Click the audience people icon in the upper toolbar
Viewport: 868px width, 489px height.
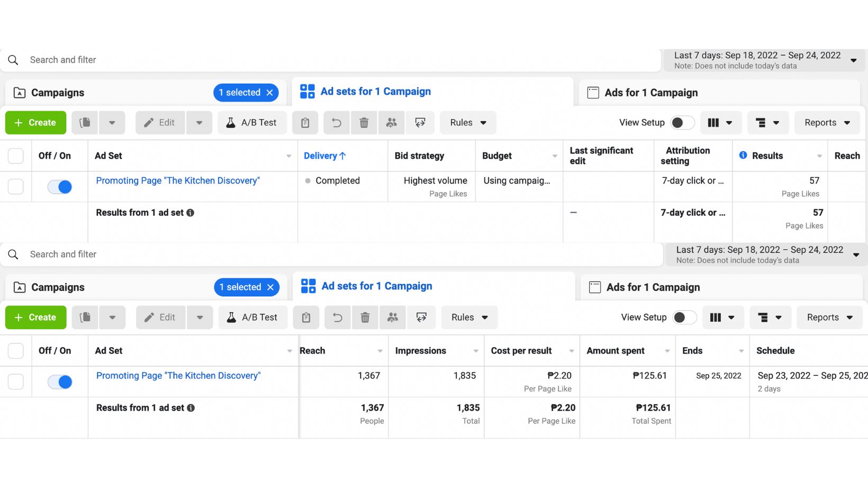(x=392, y=123)
